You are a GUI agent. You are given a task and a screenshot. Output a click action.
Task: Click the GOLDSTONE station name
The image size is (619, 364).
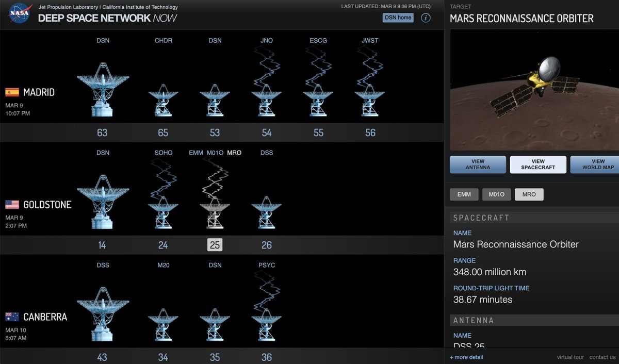pyautogui.click(x=47, y=205)
